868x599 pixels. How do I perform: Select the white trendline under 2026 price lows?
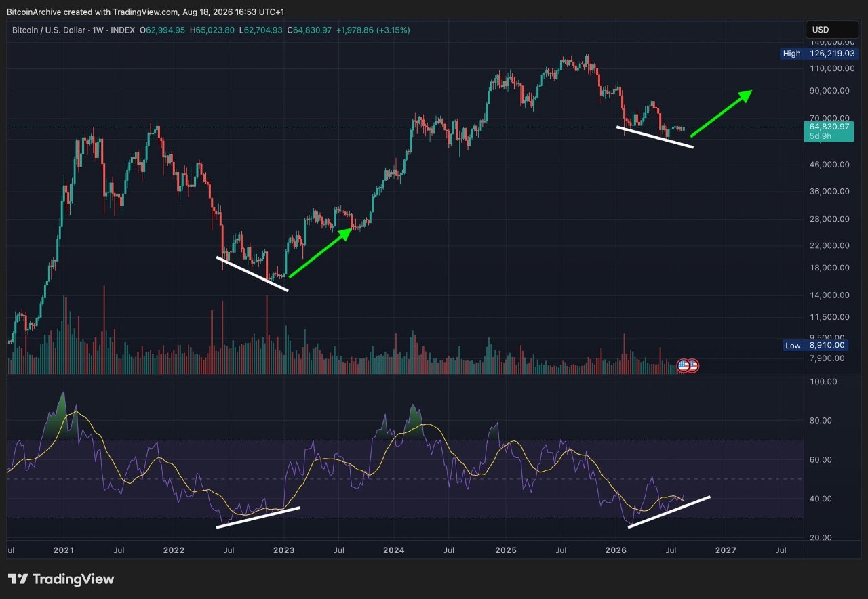[655, 137]
